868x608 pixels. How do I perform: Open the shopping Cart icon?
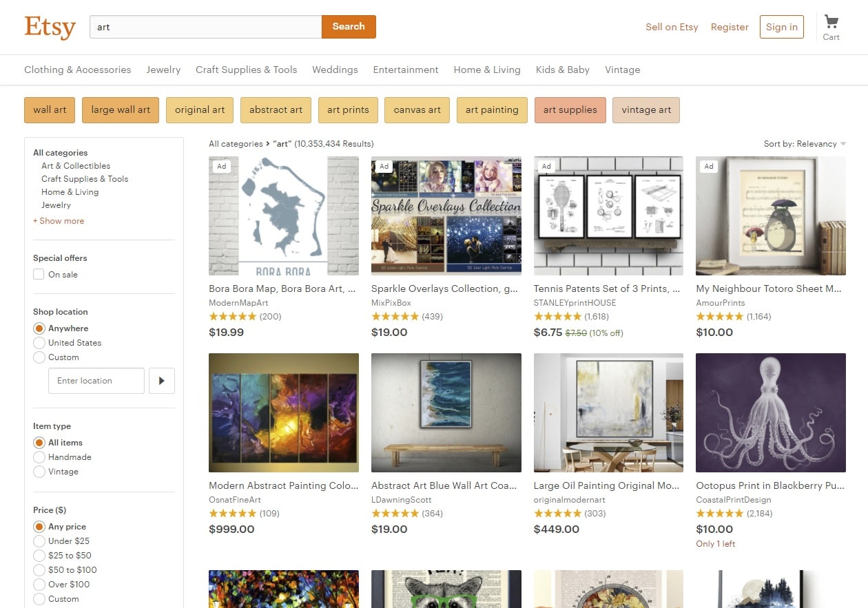[x=831, y=28]
